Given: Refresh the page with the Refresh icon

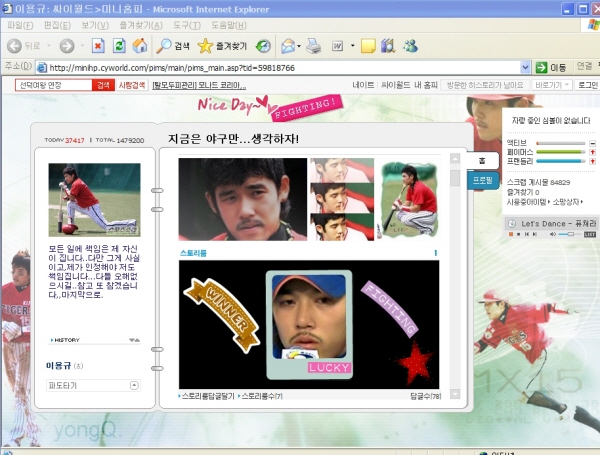Looking at the screenshot, I should click(x=119, y=46).
